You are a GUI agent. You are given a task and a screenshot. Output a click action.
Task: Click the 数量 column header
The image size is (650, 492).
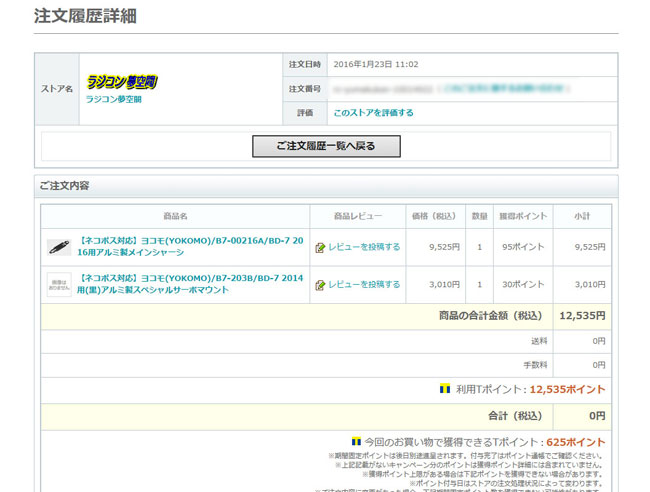[x=480, y=216]
